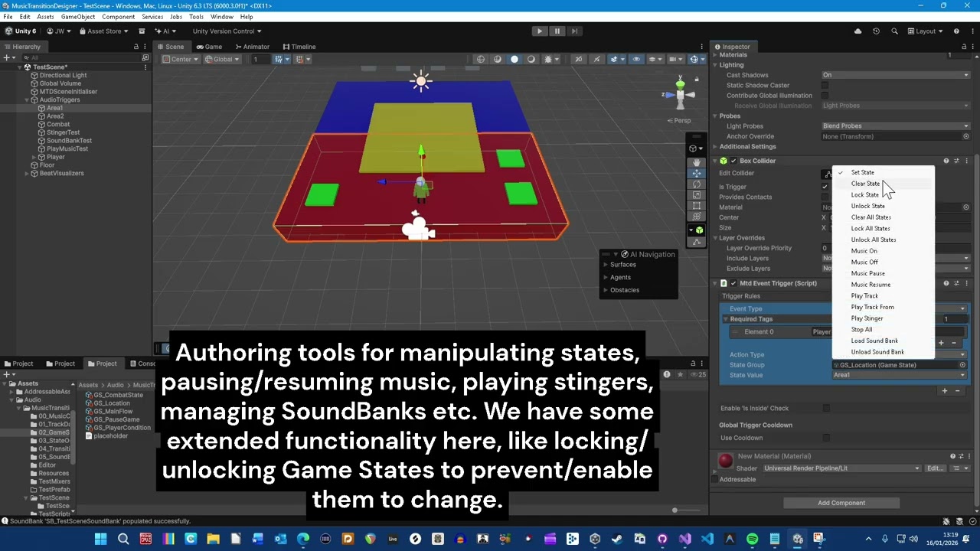The height and width of the screenshot is (551, 980).
Task: Open the cloud services icon
Action: click(x=857, y=31)
